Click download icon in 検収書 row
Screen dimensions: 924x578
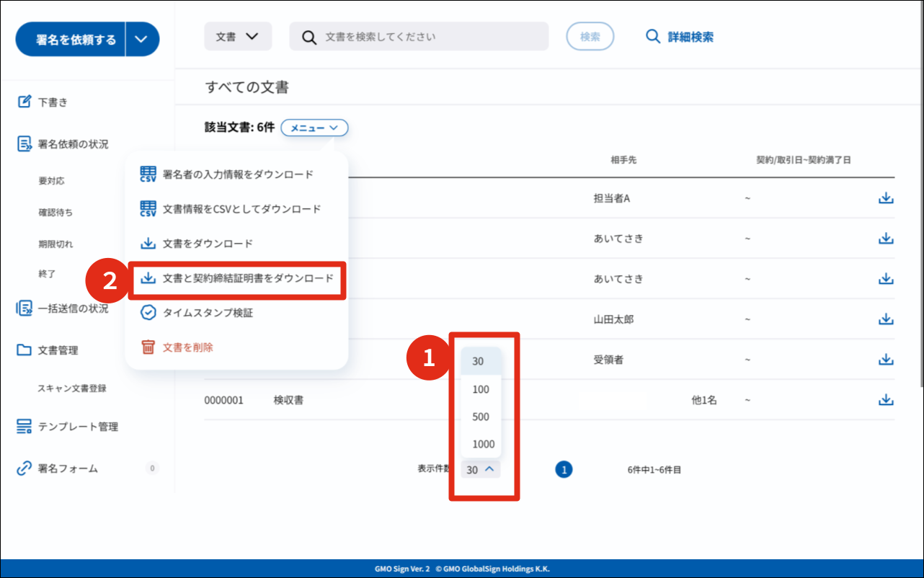tap(886, 400)
